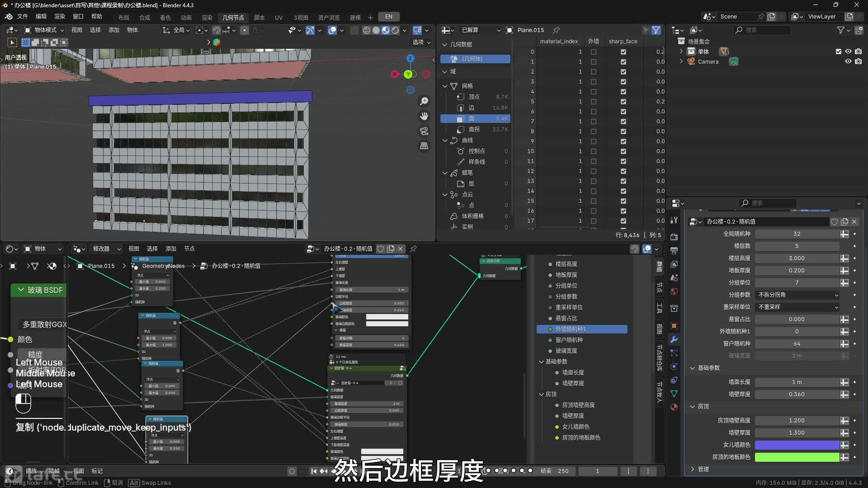This screenshot has width=868, height=488.
Task: Toggle 外墙 checkbox in spreadsheet row 0
Action: click(594, 52)
